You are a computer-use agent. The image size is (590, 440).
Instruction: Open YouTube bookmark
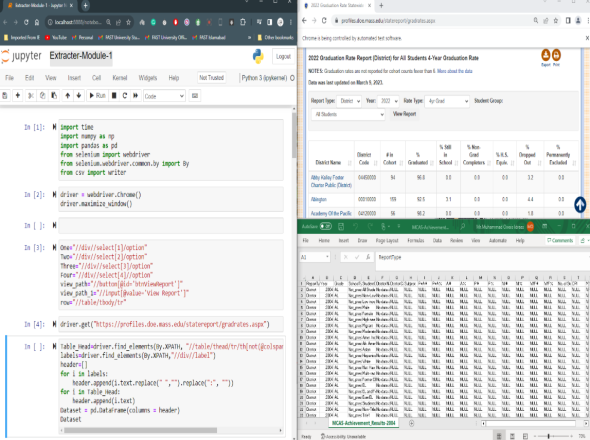(56, 37)
